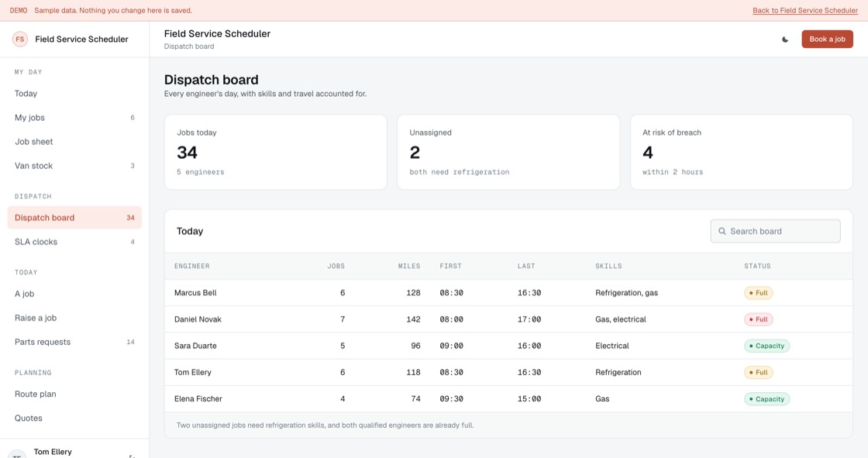Select Raise a job in the sidebar
This screenshot has height=458, width=868.
(x=74, y=318)
